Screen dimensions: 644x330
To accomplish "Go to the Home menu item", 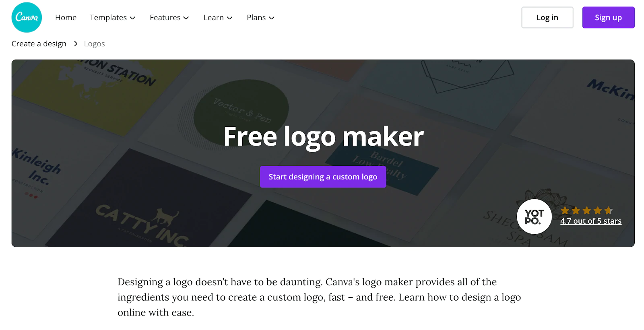I will [66, 18].
